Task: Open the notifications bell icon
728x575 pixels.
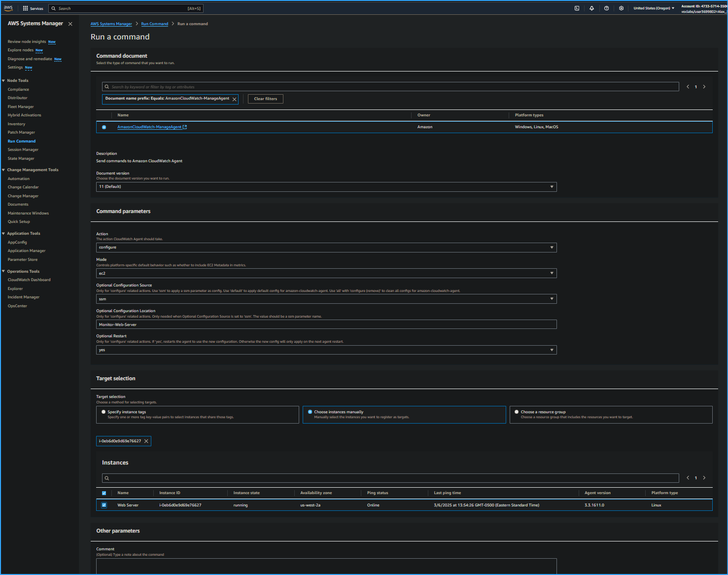Action: click(x=591, y=8)
